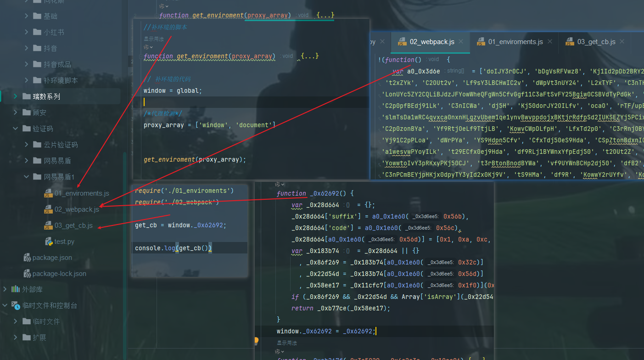
Task: Select test.py in the project tree
Action: (x=64, y=242)
